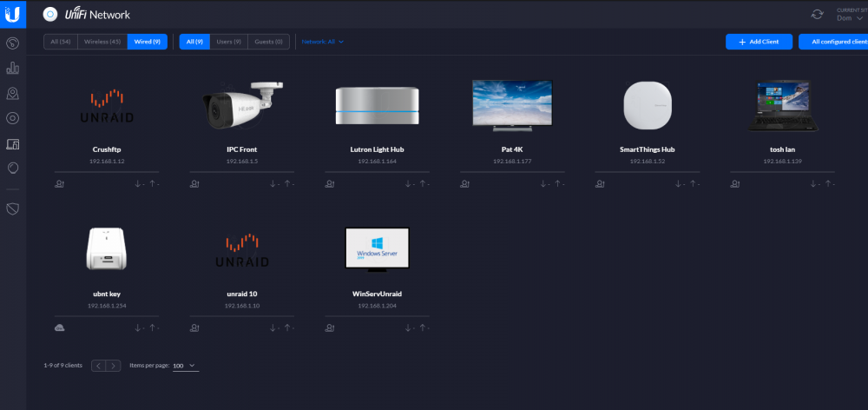Click IP address 192.168.1.5
Image resolution: width=868 pixels, height=410 pixels.
point(242,162)
